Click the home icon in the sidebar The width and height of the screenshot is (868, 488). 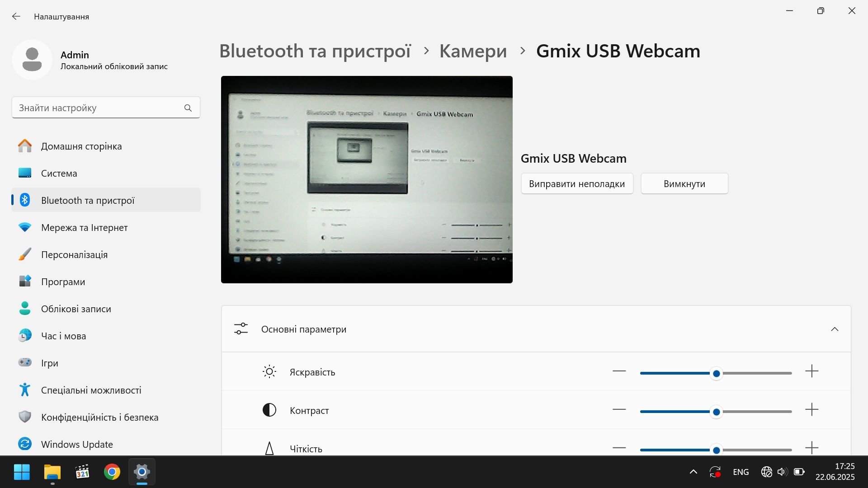[x=25, y=146]
